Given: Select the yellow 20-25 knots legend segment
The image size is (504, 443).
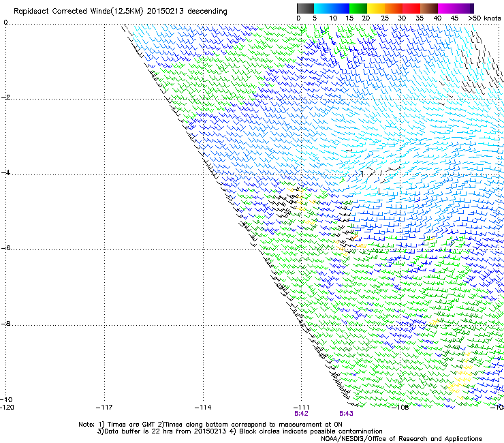Looking at the screenshot, I should (x=376, y=8).
